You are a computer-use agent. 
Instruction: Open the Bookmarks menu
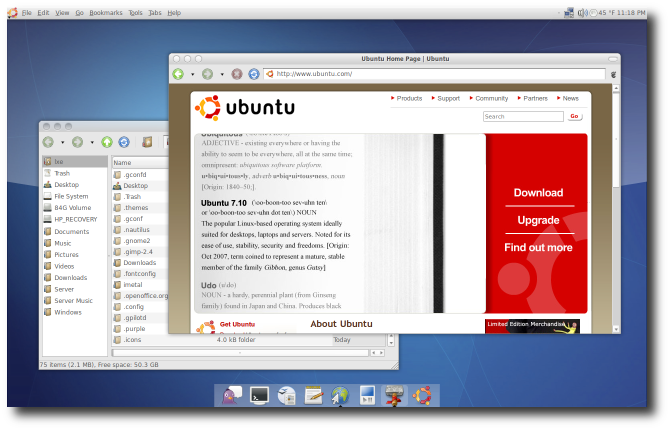click(106, 13)
